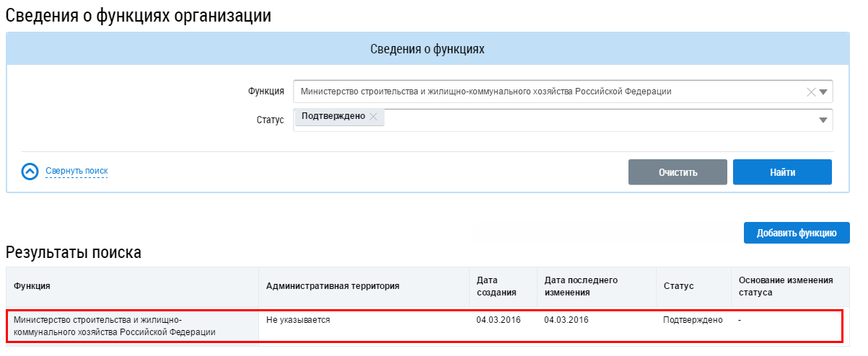Select the Подтверждено tag label in Статус field

(x=333, y=117)
